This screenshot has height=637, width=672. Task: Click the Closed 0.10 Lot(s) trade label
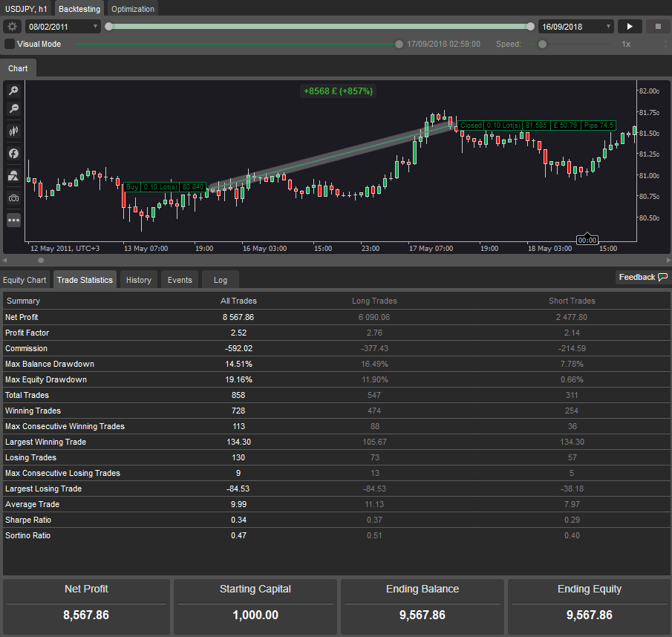click(x=537, y=125)
